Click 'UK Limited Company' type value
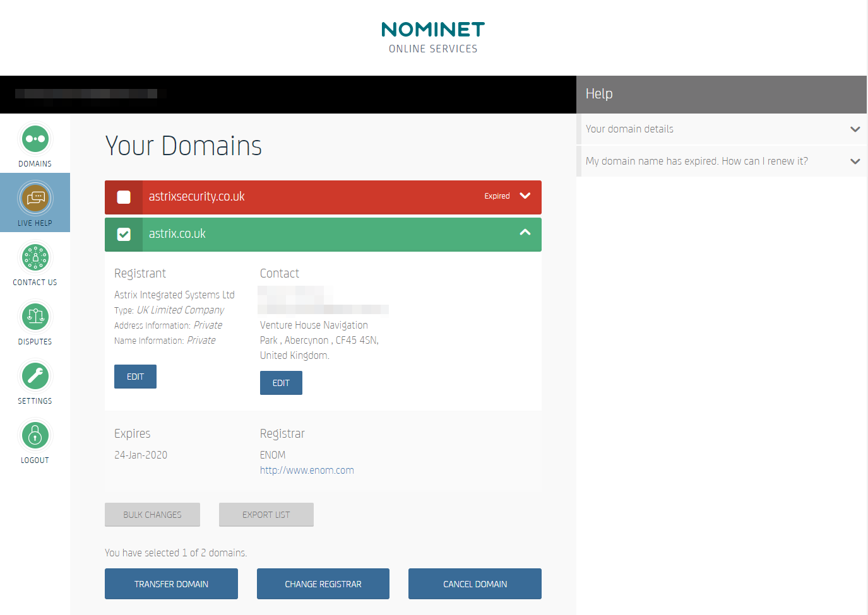This screenshot has width=868, height=615. click(x=181, y=310)
